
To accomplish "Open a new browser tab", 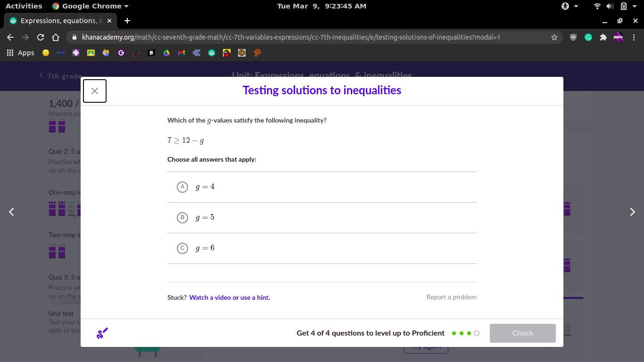I will click(127, 21).
